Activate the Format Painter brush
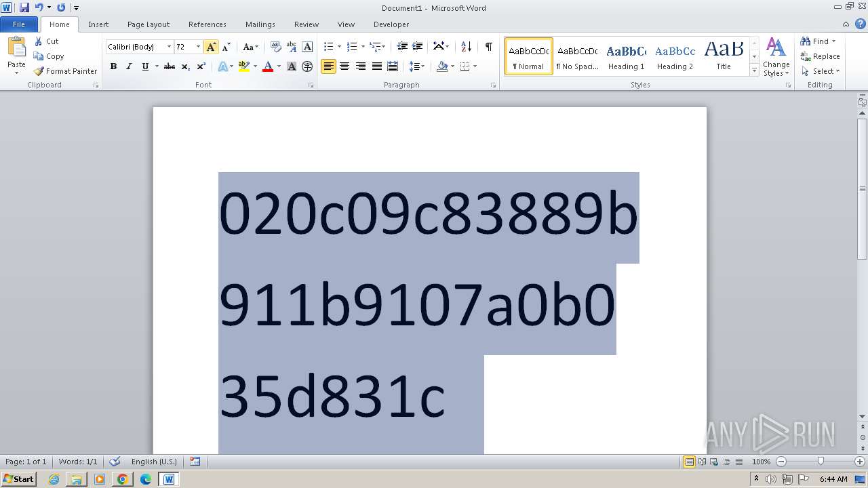The height and width of the screenshot is (488, 868). point(39,71)
